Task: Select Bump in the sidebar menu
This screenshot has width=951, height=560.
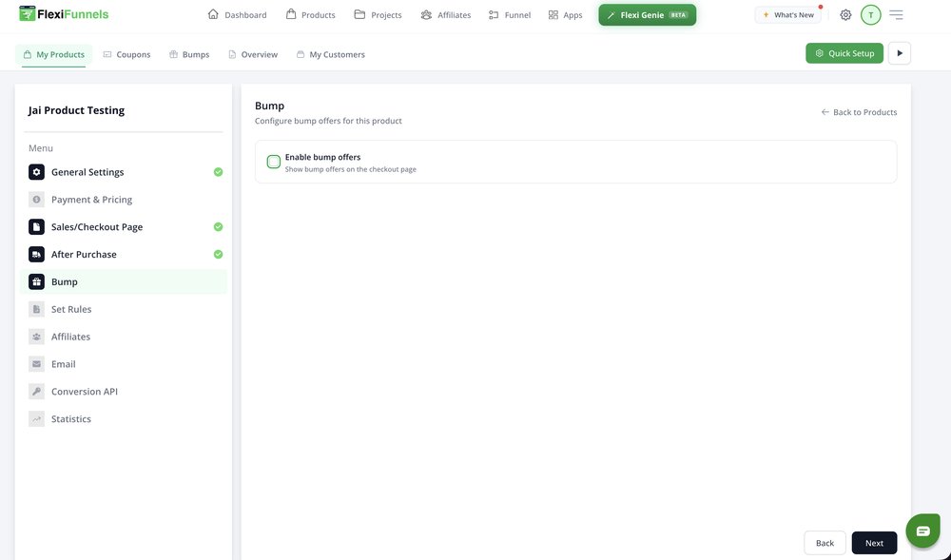Action: click(124, 281)
